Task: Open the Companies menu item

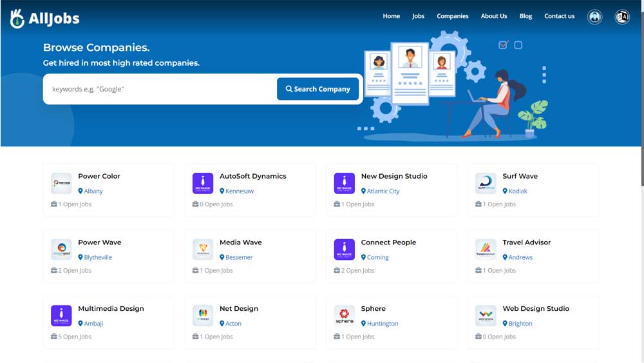Action: [453, 16]
